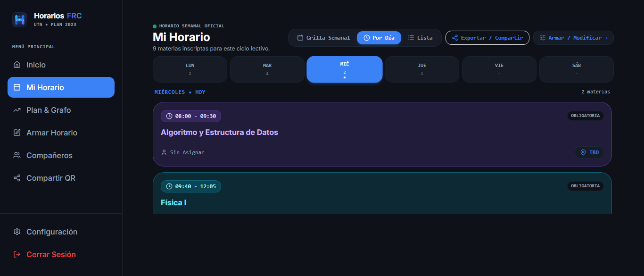Click the UTN • PLAN 2023 text
This screenshot has width=644, height=276.
(55, 25)
